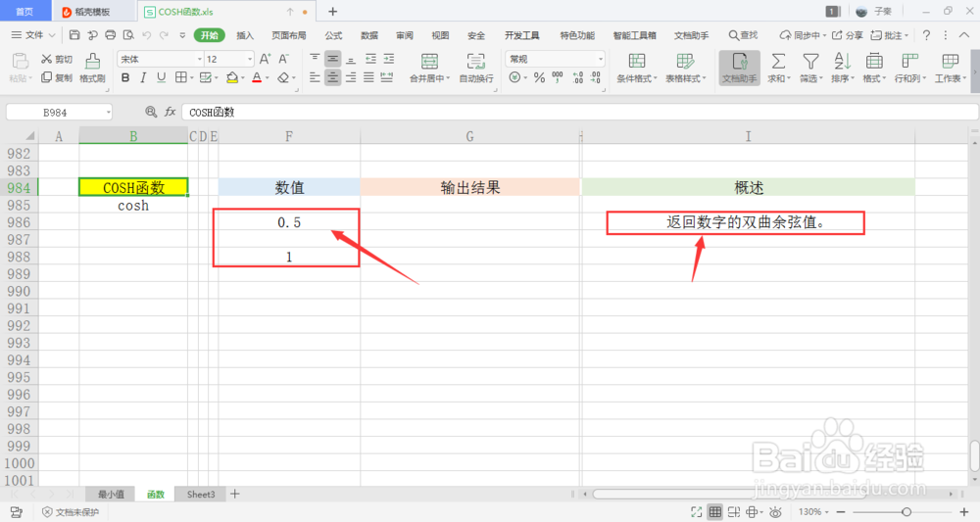Increase font size with A+ icon
The height and width of the screenshot is (522, 980).
click(x=265, y=59)
